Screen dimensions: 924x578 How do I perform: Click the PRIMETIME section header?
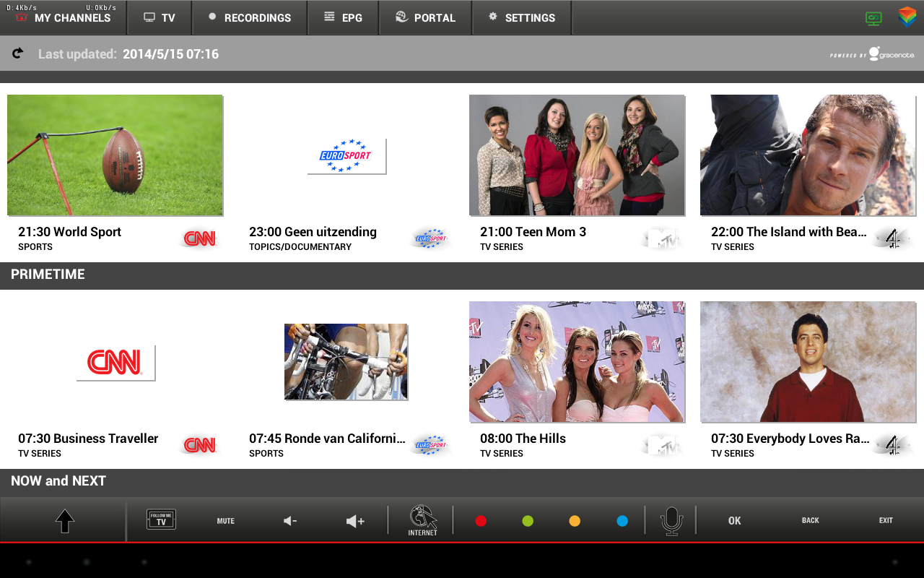click(x=48, y=275)
